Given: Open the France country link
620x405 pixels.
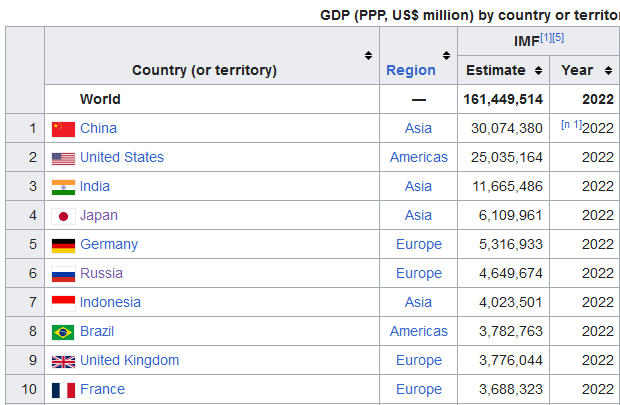Looking at the screenshot, I should click(102, 389).
